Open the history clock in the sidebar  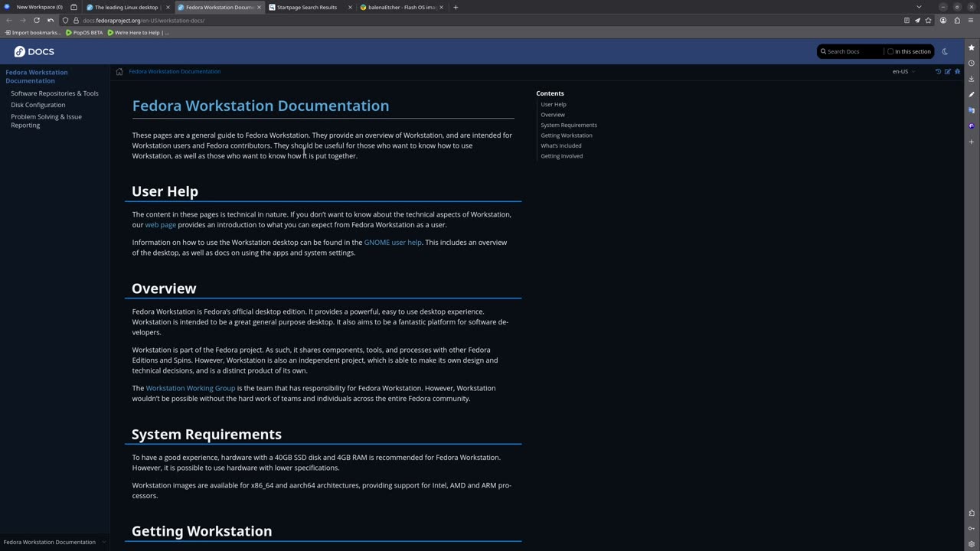click(972, 63)
